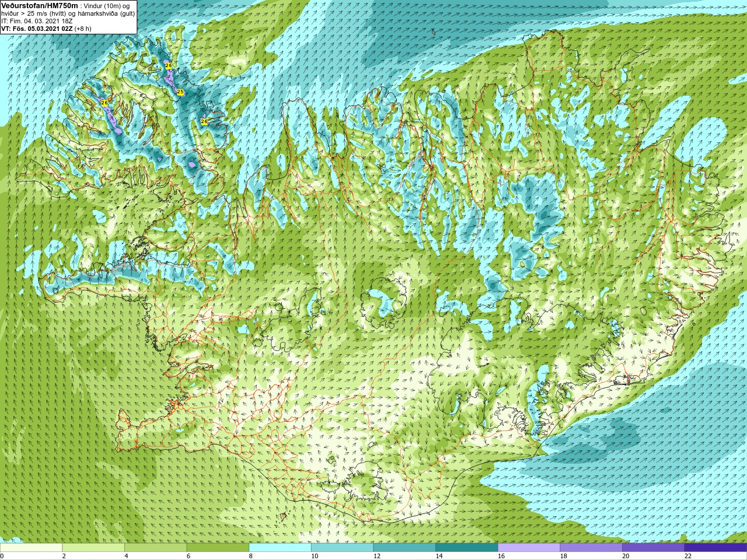
Task: Click the lavender 16–18 m/s legend swatch
Action: point(529,548)
